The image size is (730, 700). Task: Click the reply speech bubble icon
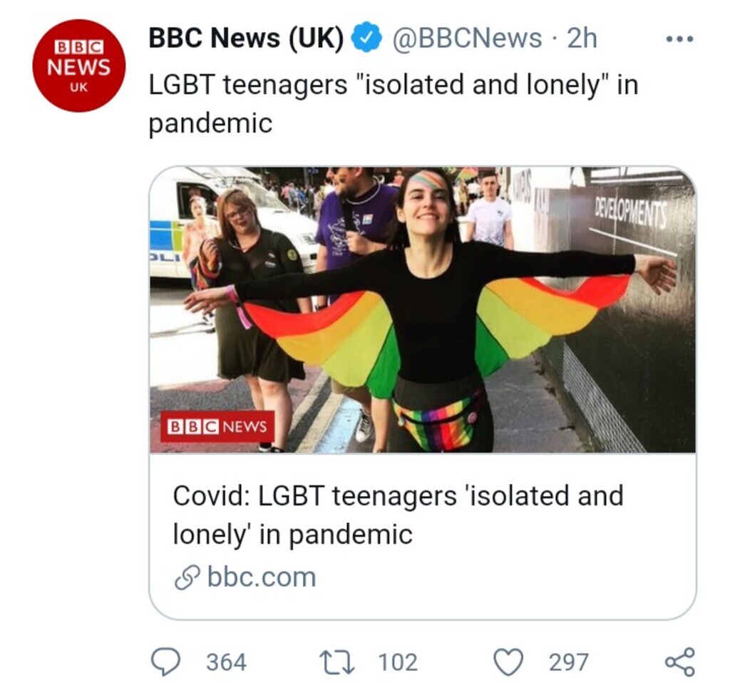pyautogui.click(x=166, y=662)
